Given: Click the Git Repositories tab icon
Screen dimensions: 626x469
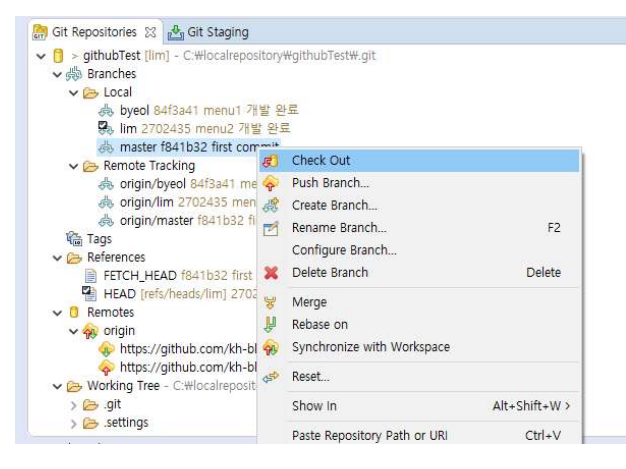Looking at the screenshot, I should click(x=40, y=32).
